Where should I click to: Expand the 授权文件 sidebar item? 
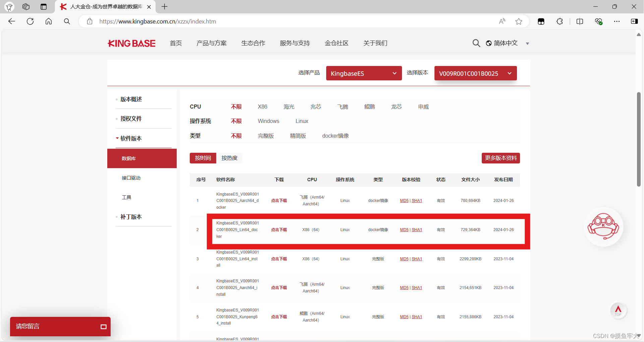pyautogui.click(x=131, y=119)
